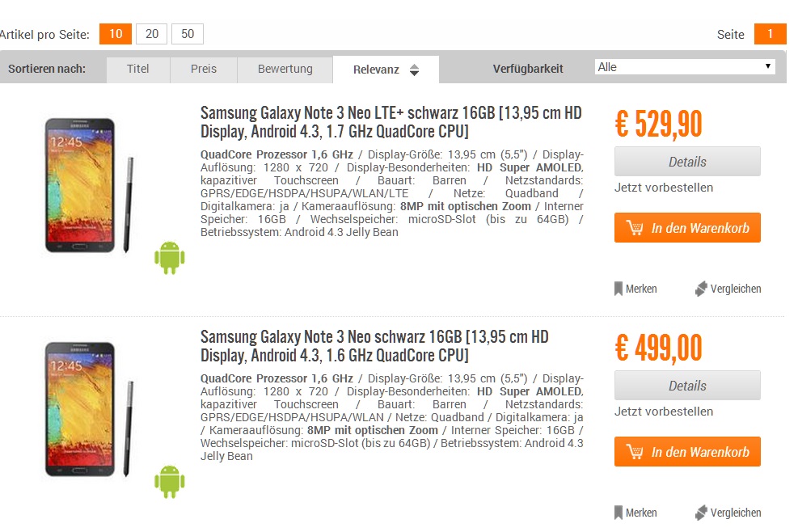Sort results by Bewertung

tap(285, 70)
